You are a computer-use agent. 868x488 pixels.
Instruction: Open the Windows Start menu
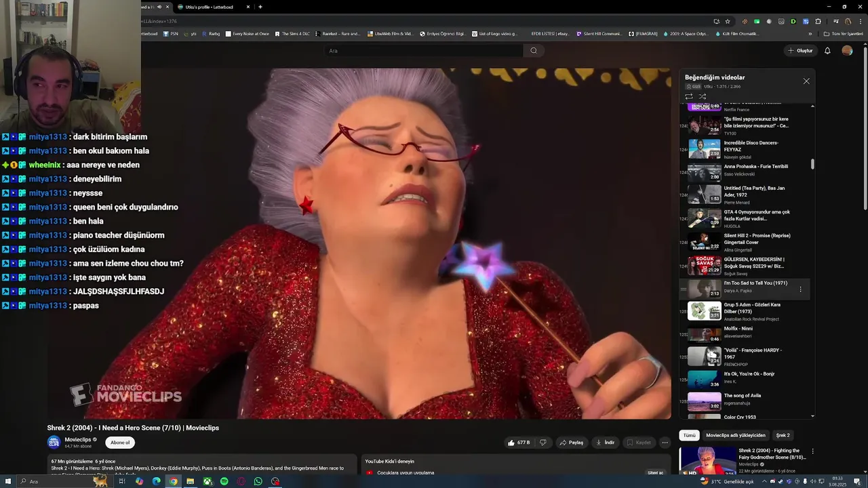coord(7,481)
